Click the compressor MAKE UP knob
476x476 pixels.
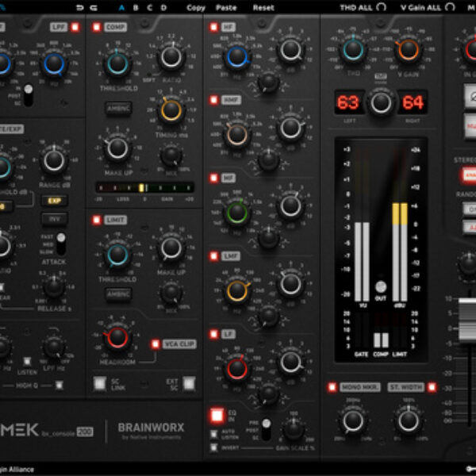click(x=117, y=148)
